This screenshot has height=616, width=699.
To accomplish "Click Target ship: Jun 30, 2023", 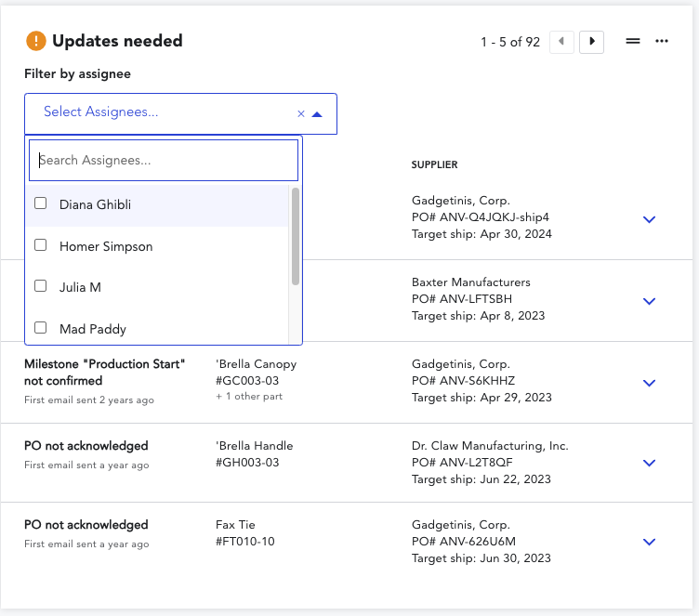I will tap(481, 558).
